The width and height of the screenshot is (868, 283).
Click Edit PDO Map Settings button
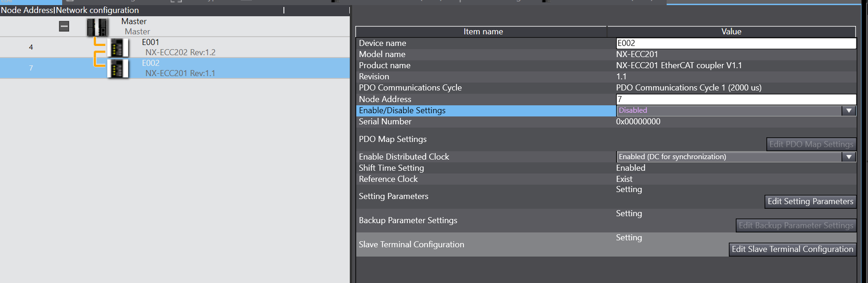(x=811, y=144)
